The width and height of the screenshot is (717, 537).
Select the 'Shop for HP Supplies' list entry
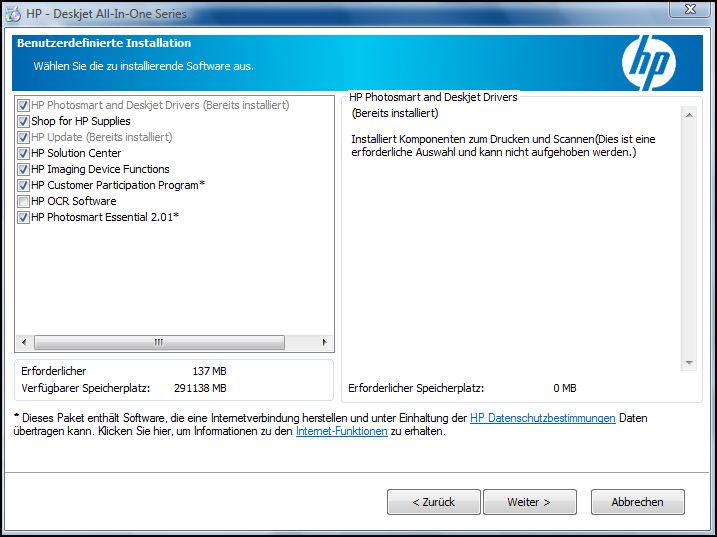click(81, 121)
